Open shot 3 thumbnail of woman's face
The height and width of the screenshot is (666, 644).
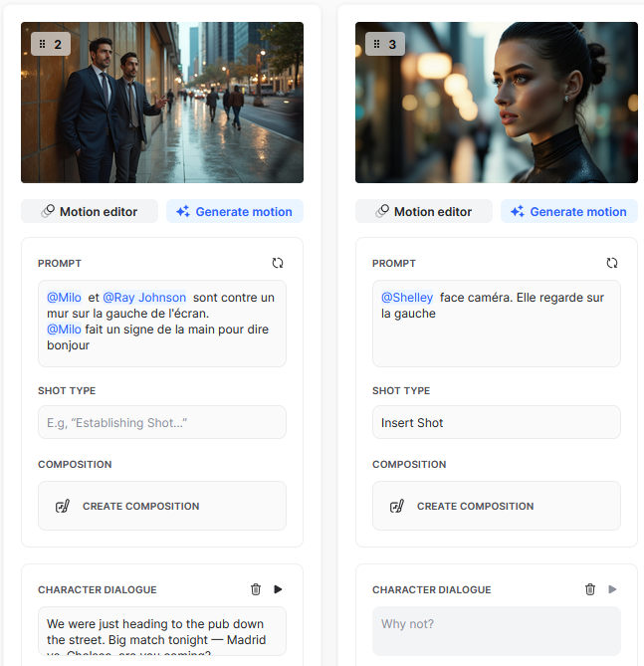[x=497, y=103]
